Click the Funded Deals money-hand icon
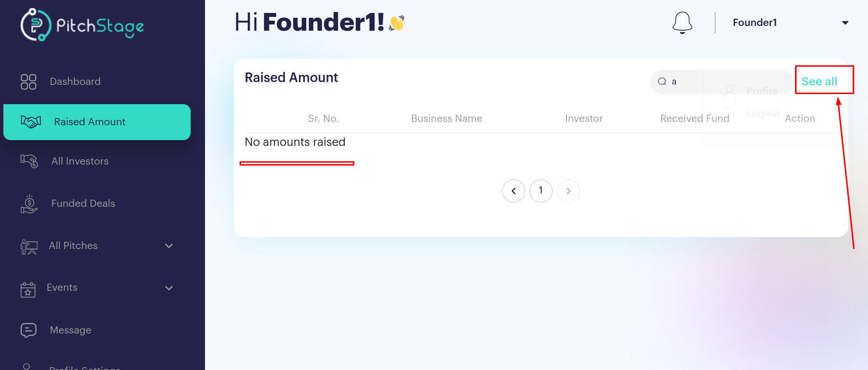 point(29,203)
